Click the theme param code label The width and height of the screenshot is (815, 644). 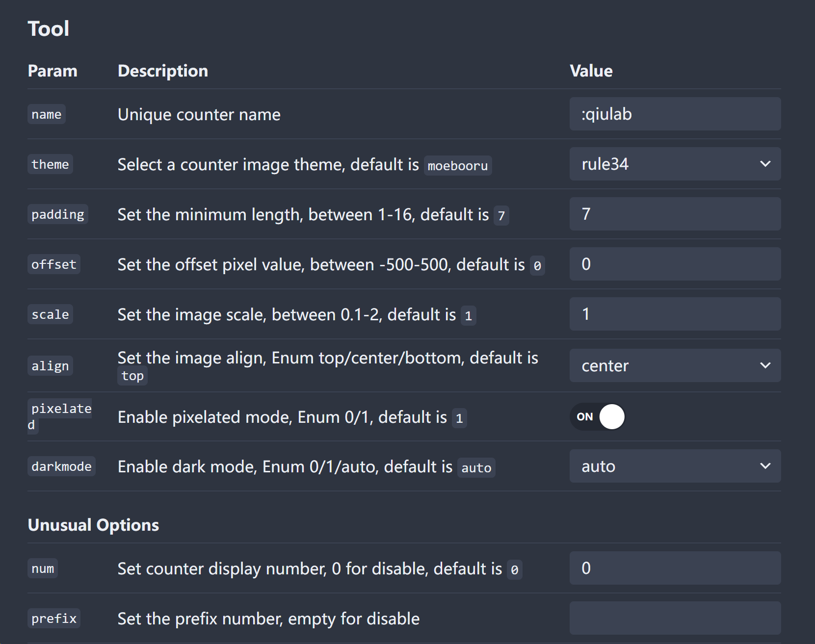pyautogui.click(x=50, y=164)
